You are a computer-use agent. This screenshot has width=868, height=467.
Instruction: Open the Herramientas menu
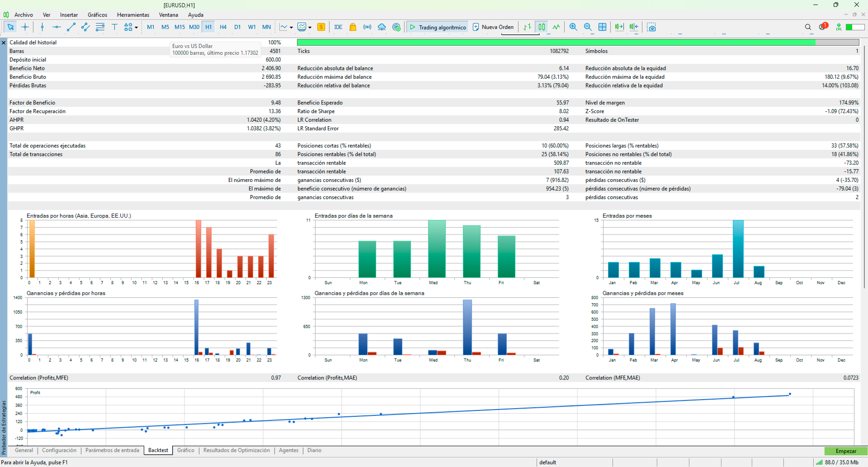point(133,15)
